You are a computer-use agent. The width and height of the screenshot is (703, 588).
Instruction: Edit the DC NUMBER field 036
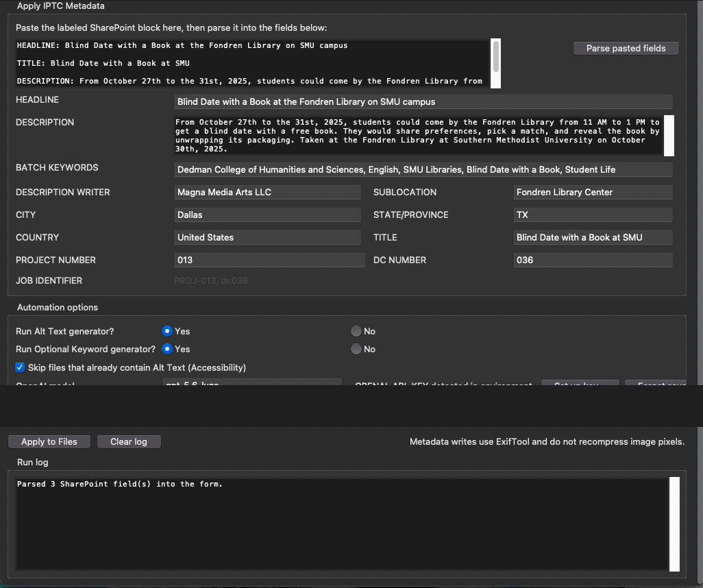click(x=593, y=260)
